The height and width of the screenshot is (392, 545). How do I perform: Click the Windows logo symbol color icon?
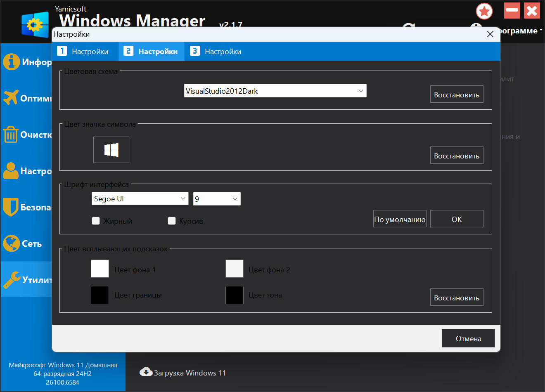(x=111, y=150)
